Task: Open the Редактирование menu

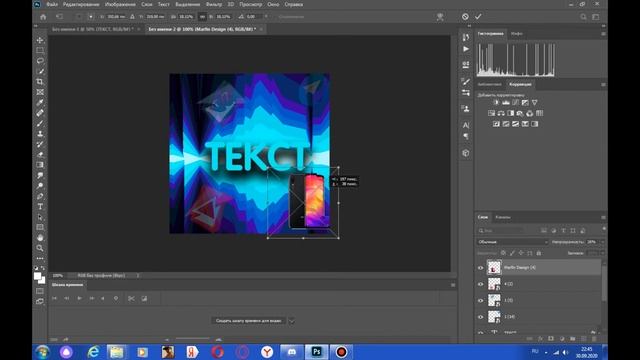Action: [81, 4]
